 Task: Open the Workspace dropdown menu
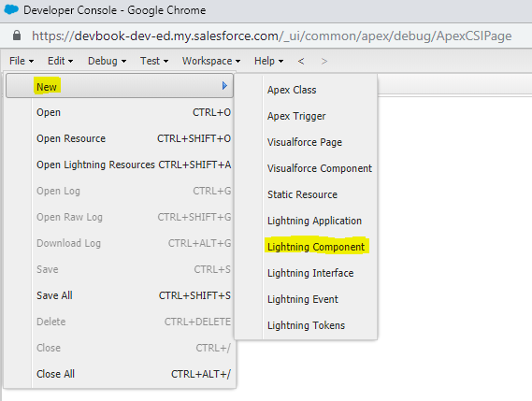pos(211,61)
